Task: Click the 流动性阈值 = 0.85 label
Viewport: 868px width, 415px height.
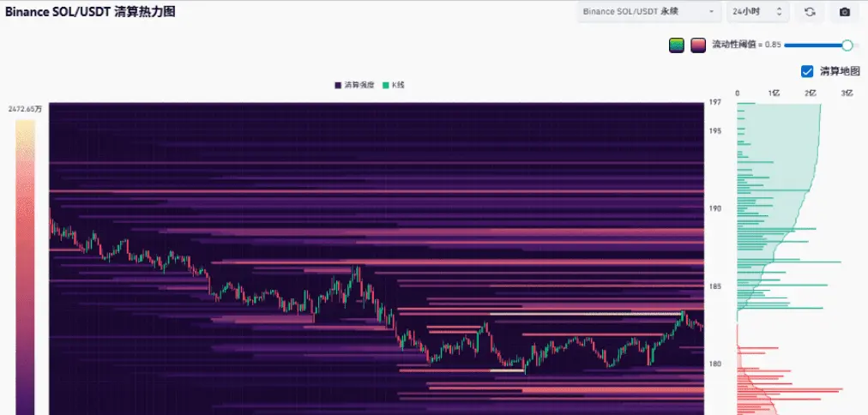Action: pyautogui.click(x=746, y=45)
